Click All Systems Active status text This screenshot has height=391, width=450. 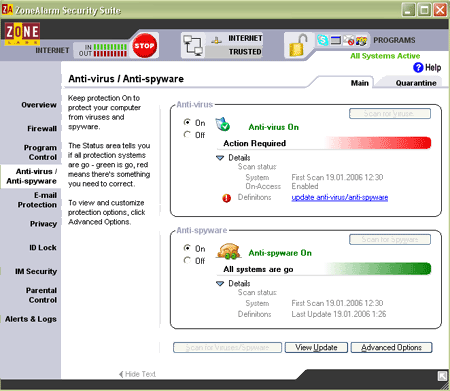385,56
